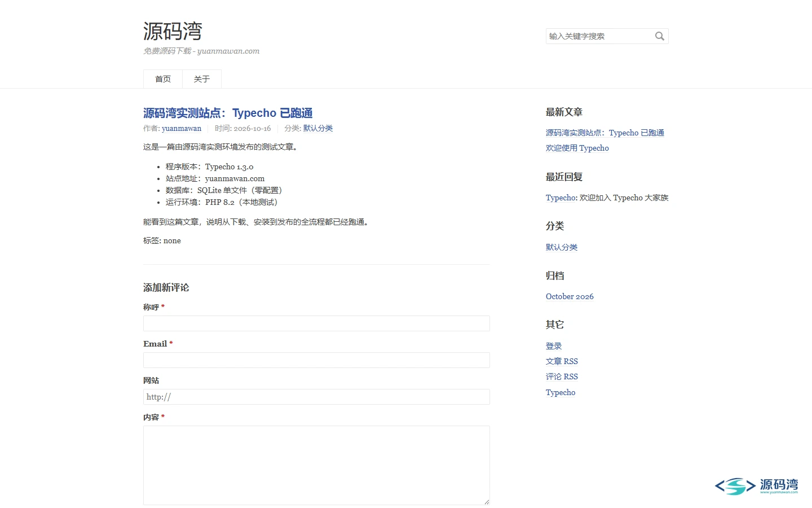
Task: Open the 默认分类 link in article meta
Action: [x=318, y=128]
